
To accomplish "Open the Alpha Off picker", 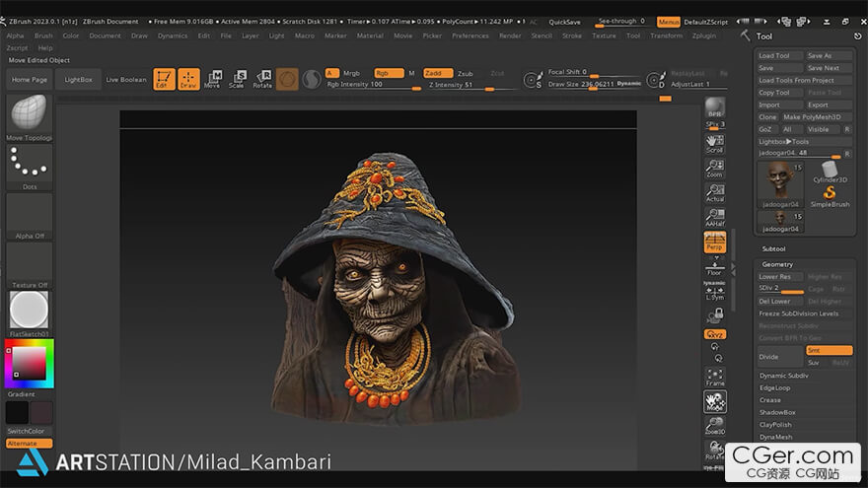I will point(30,216).
